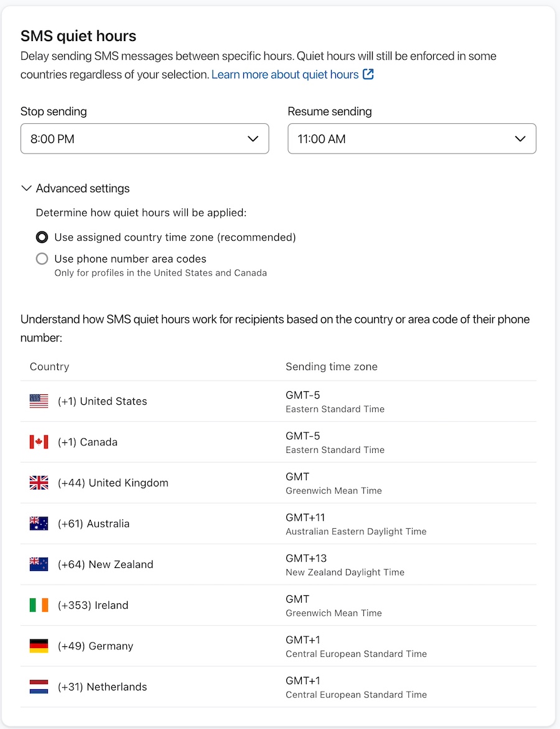Screen dimensions: 560x729
Task: Click the Ireland flag icon
Action: tap(39, 605)
